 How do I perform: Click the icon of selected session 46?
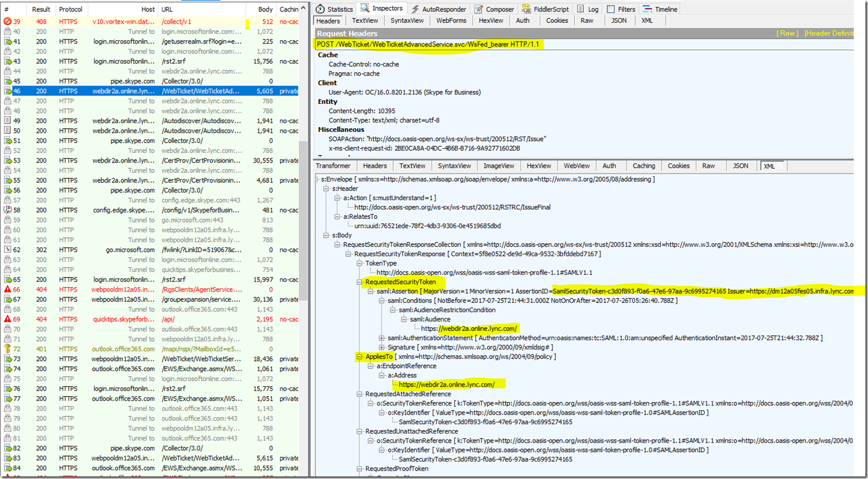tap(8, 91)
